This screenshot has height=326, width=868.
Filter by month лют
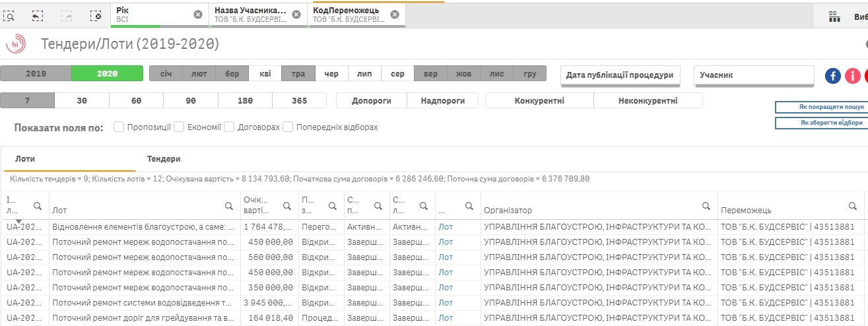[199, 74]
